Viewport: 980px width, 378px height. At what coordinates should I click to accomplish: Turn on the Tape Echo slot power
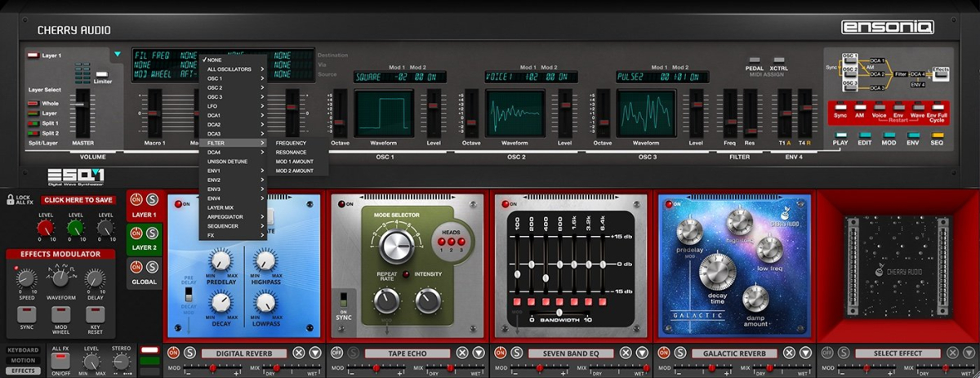pyautogui.click(x=336, y=353)
